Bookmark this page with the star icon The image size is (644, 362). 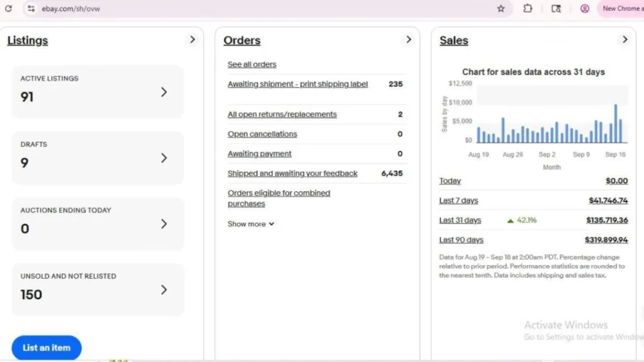point(501,9)
